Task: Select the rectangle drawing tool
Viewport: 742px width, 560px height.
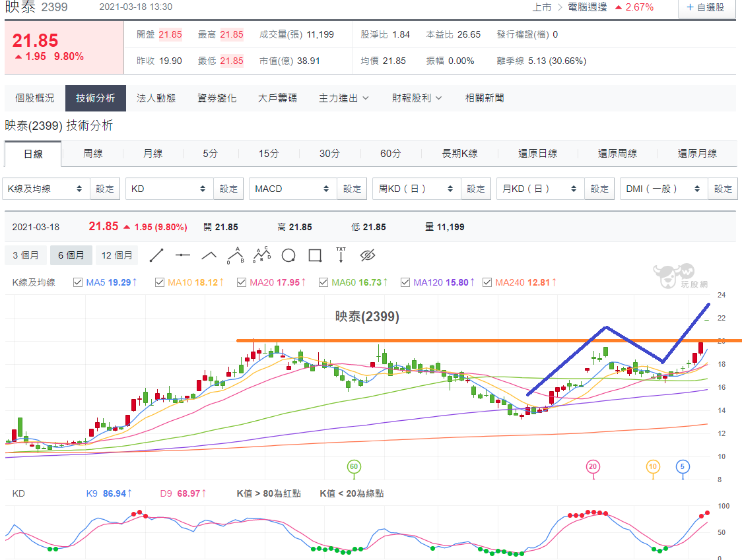Action: tap(315, 256)
